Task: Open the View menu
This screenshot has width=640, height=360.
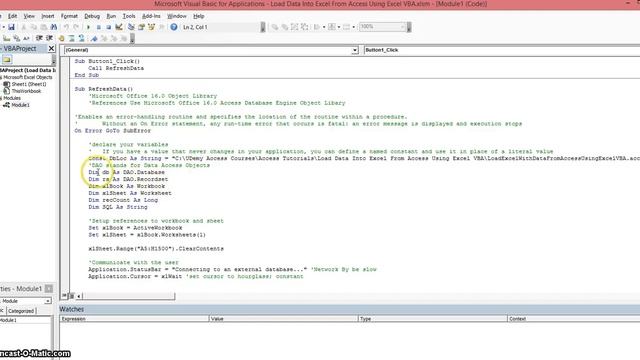Action: point(29,16)
